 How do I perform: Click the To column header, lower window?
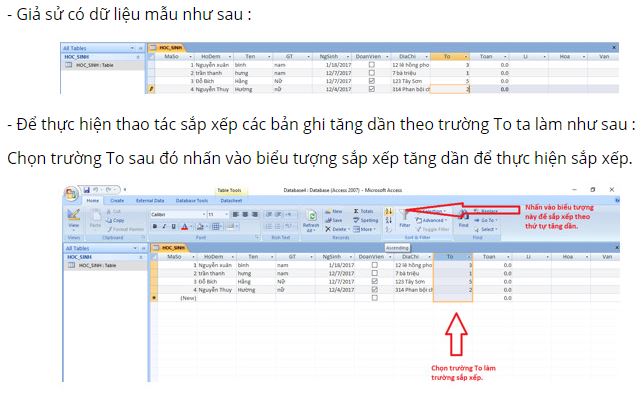point(453,257)
